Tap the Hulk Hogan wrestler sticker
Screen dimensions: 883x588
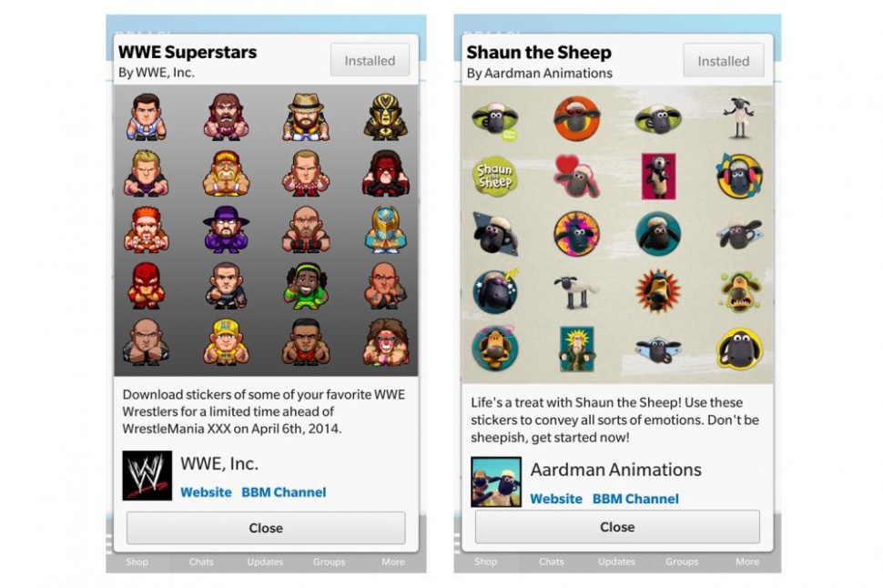click(x=226, y=174)
